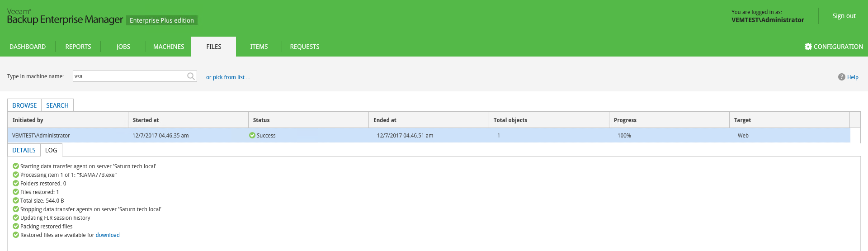Click the 'Enterprise Plus edition' badge
This screenshot has width=868, height=251.
[x=162, y=20]
